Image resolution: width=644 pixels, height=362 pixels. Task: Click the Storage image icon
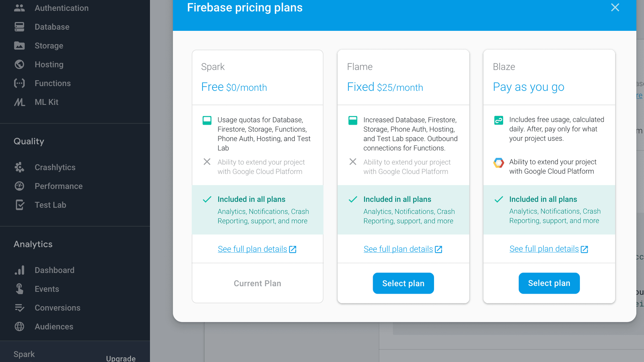pyautogui.click(x=19, y=46)
